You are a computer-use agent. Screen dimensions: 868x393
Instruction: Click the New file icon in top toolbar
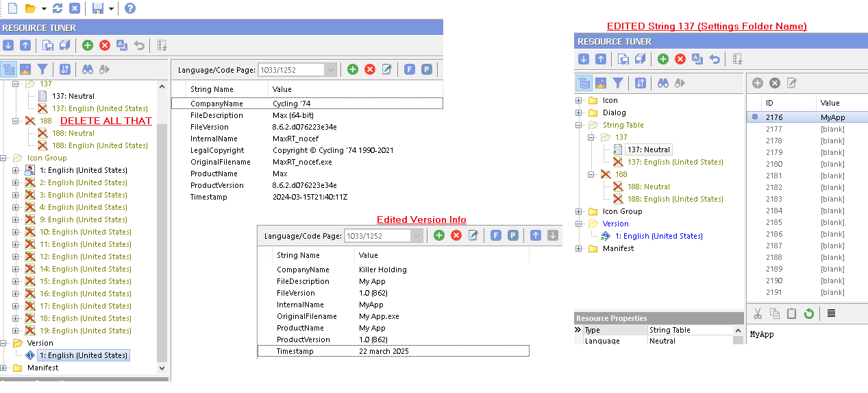coord(12,8)
